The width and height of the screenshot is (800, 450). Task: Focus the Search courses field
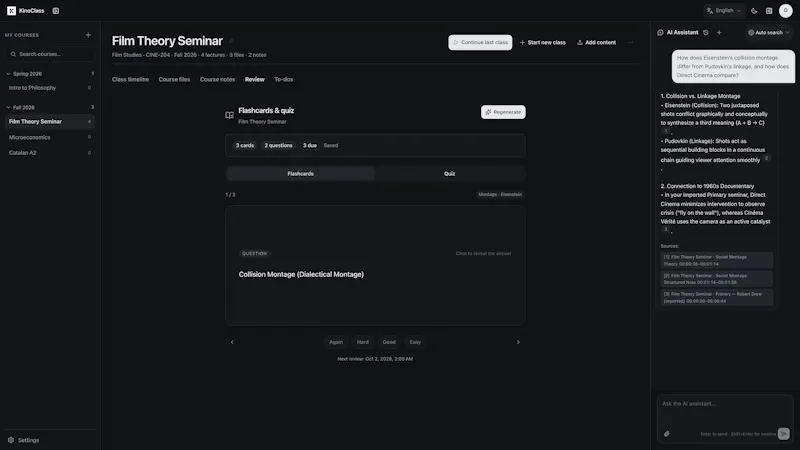coord(49,54)
